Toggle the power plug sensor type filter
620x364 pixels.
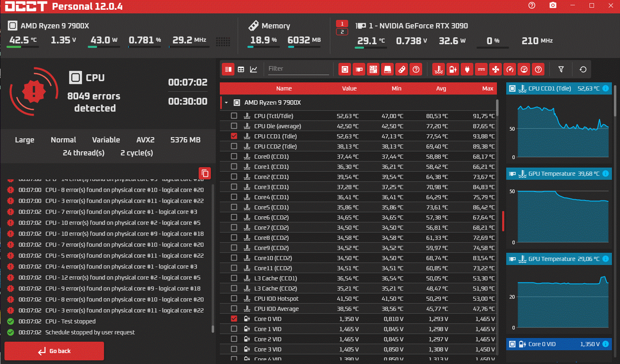(467, 69)
